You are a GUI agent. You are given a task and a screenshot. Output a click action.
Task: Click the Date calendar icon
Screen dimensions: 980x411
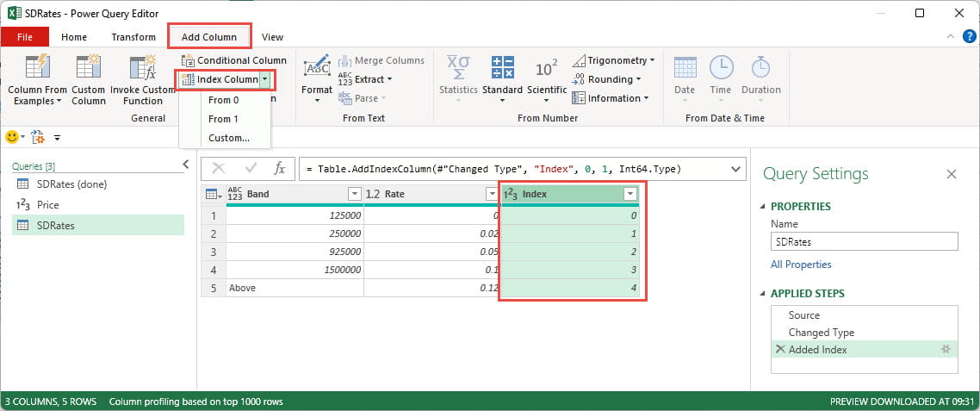pos(685,67)
